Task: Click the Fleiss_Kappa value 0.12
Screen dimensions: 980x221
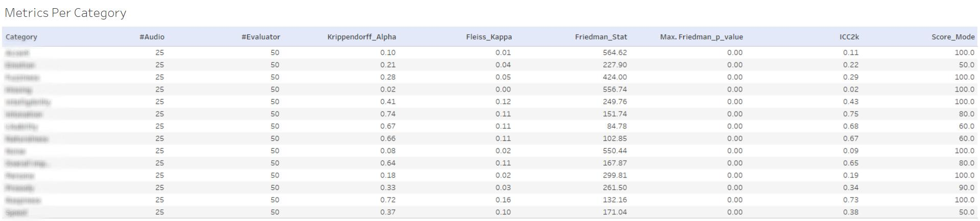Action: click(x=503, y=102)
